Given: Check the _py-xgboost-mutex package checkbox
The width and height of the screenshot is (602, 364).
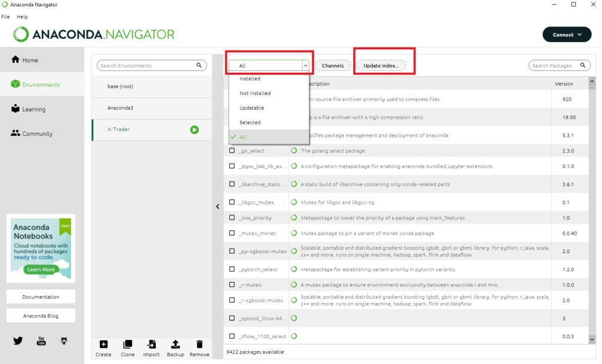Looking at the screenshot, I should tap(232, 251).
